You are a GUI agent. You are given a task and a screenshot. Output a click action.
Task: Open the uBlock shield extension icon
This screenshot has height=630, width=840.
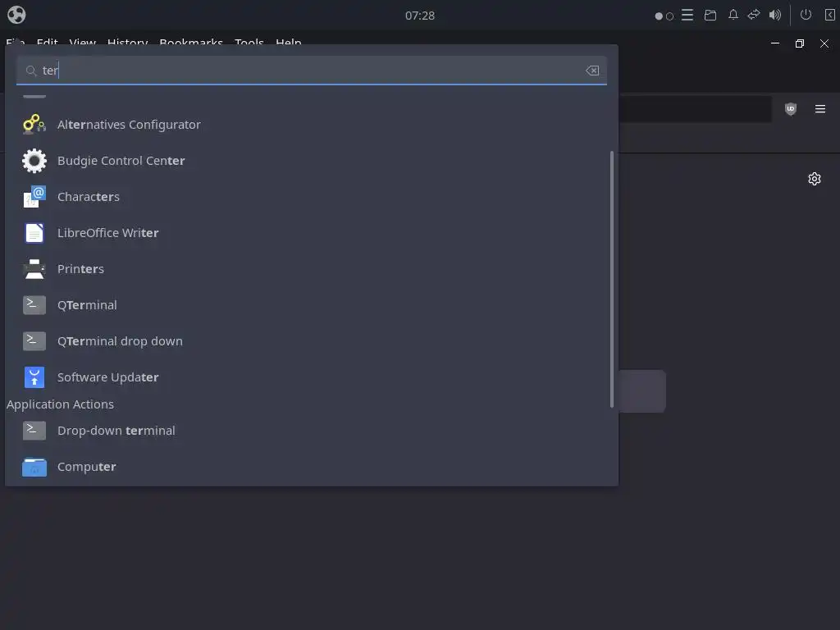(790, 109)
